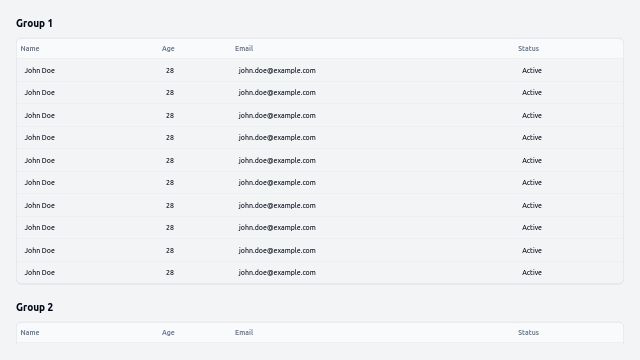The height and width of the screenshot is (360, 640).
Task: Click the Group 2 heading
Action: (x=34, y=307)
